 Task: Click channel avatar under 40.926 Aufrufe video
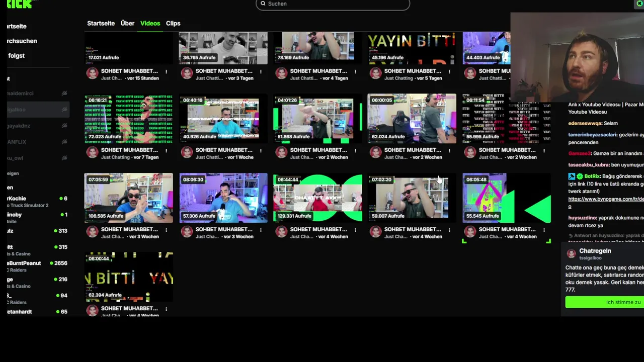[x=187, y=152]
